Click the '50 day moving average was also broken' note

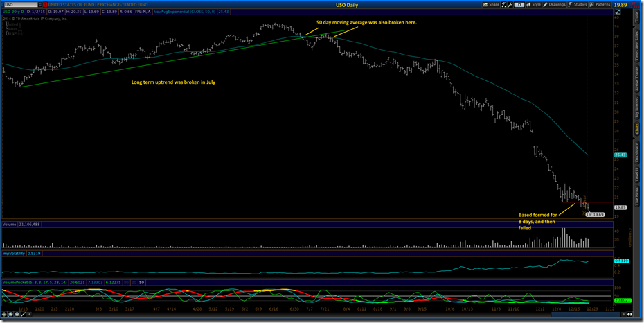366,23
